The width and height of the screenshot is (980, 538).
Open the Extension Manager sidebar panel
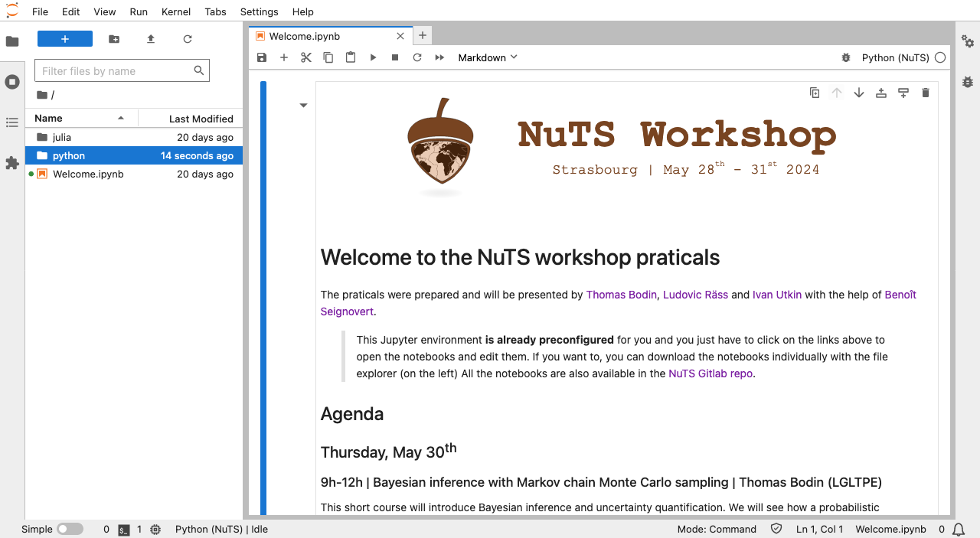coord(12,163)
